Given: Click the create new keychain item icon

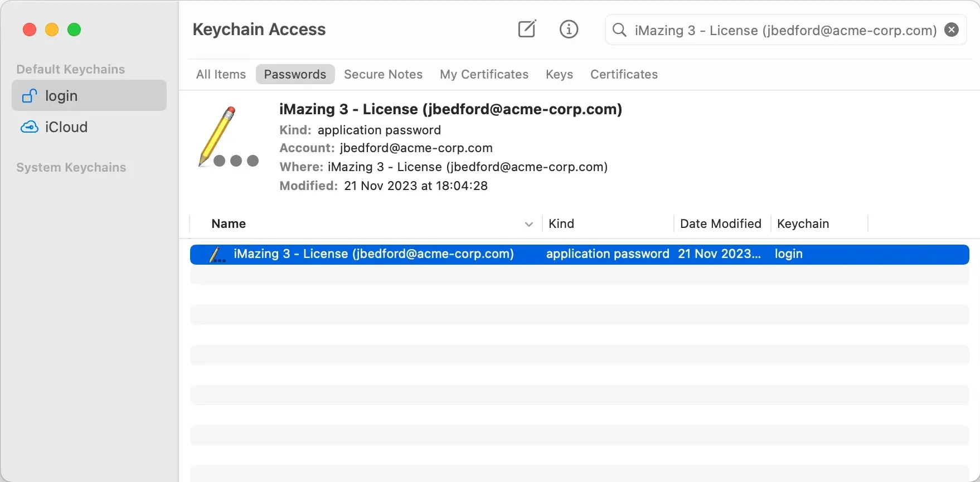Looking at the screenshot, I should click(x=527, y=29).
